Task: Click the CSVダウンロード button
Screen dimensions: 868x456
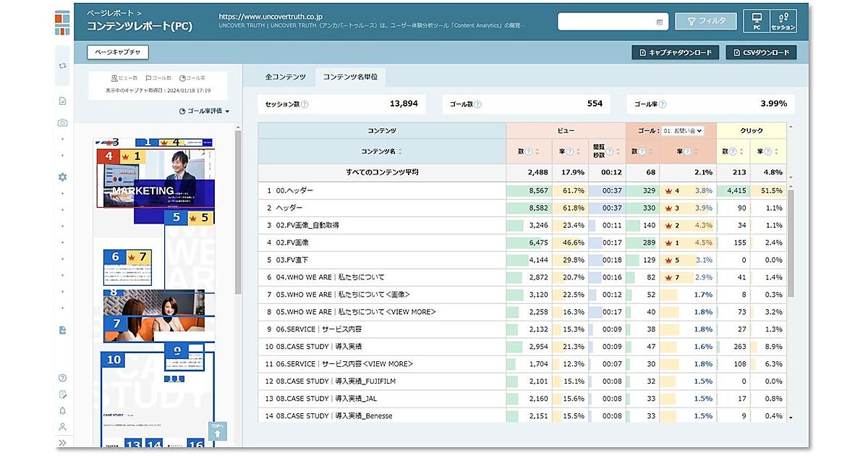Action: tap(761, 53)
